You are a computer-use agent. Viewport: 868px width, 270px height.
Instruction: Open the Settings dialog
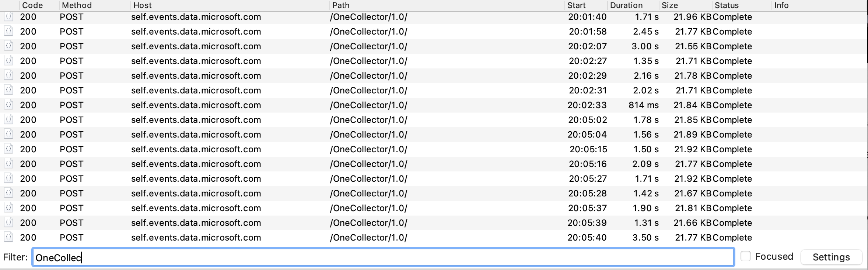coord(831,257)
